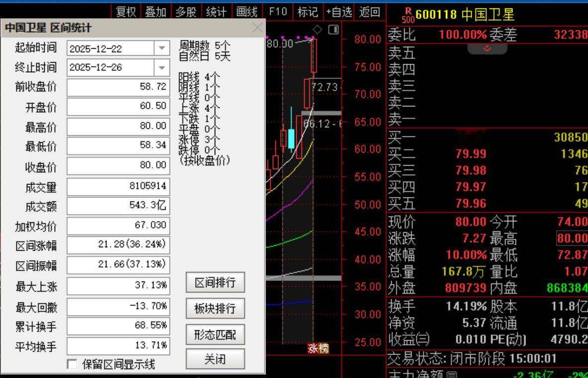Screen dimensions: 588x378
Task: Click the R 500 badge beside stock code
Action: pos(408,15)
